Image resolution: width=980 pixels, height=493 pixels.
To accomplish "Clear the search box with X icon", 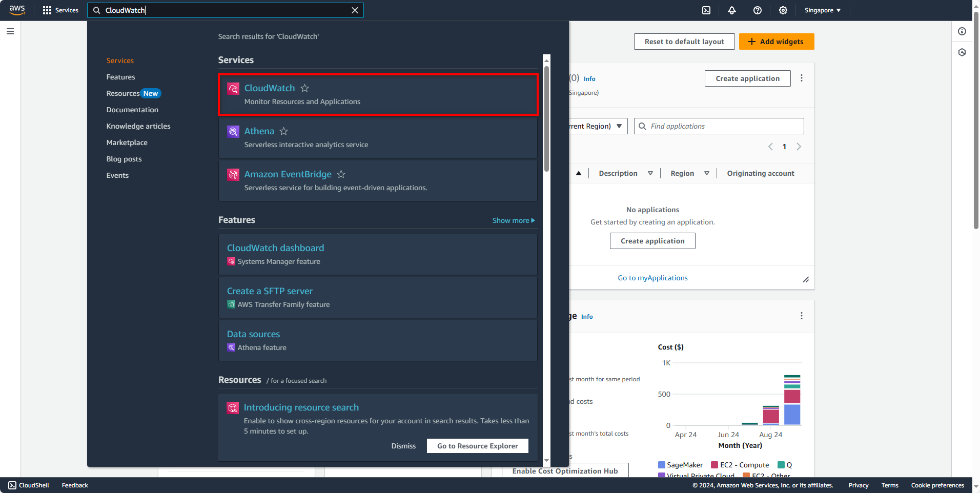I will click(355, 10).
